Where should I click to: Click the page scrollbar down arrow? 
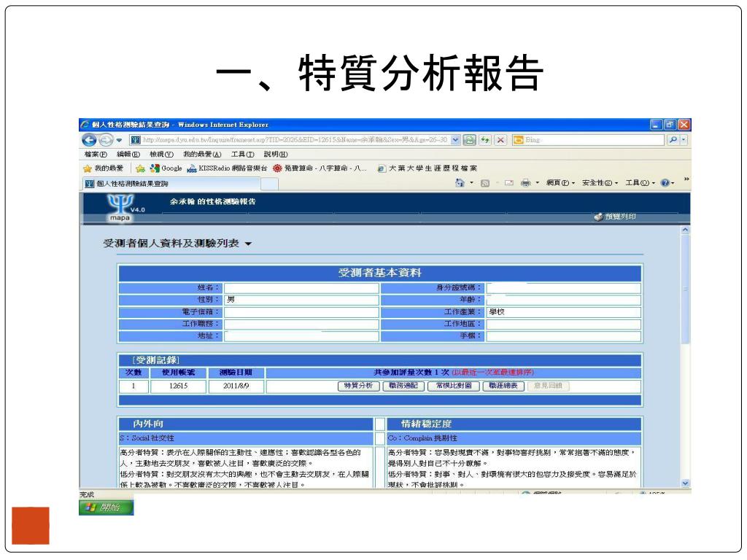coord(686,483)
